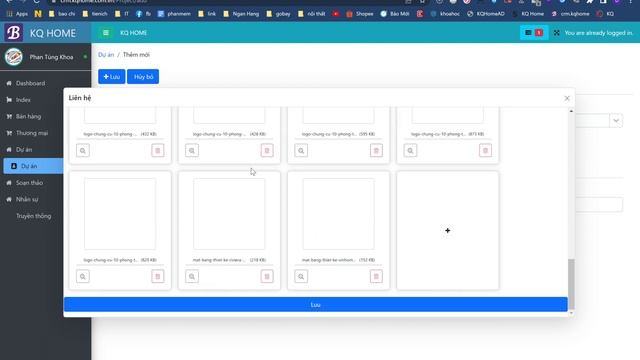Preview the 428 KB logo image
The width and height of the screenshot is (640, 360).
click(x=192, y=151)
